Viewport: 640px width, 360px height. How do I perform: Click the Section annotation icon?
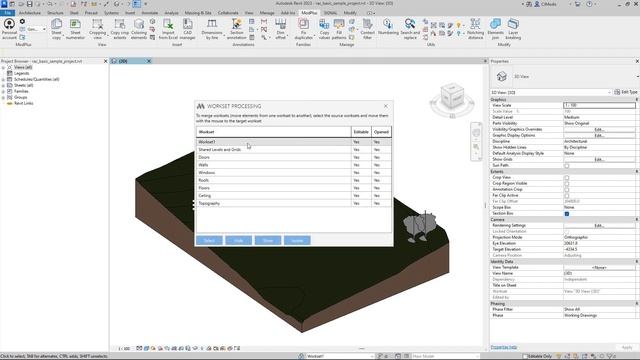click(x=236, y=29)
